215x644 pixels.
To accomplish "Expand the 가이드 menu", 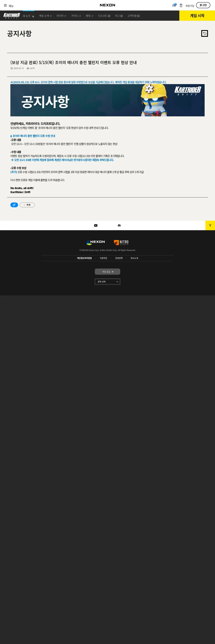I will (76, 16).
